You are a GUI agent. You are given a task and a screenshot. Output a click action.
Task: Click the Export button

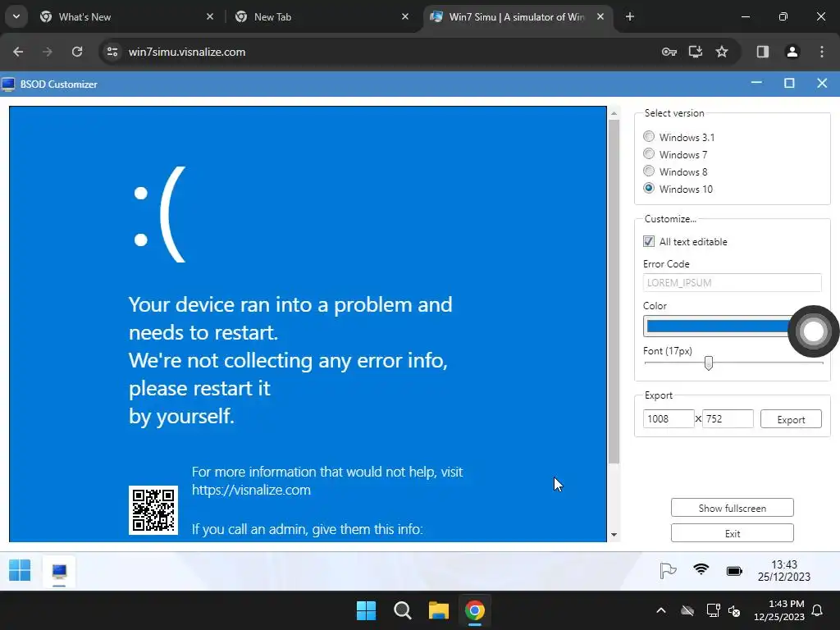click(x=791, y=419)
